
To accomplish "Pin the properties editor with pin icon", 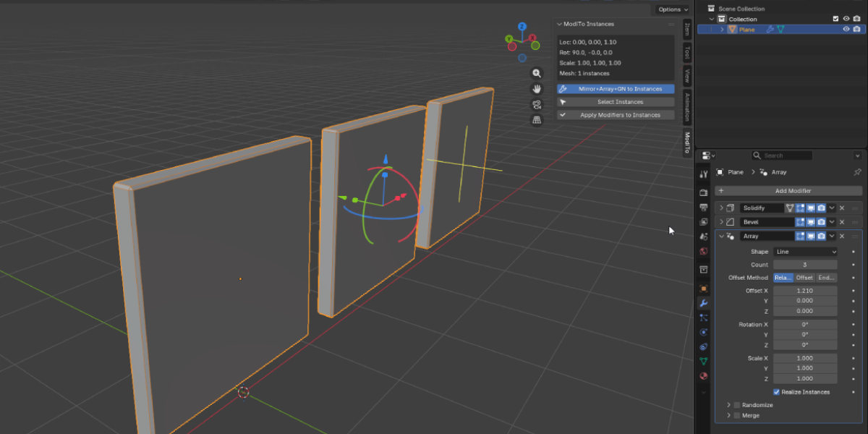I will 858,172.
